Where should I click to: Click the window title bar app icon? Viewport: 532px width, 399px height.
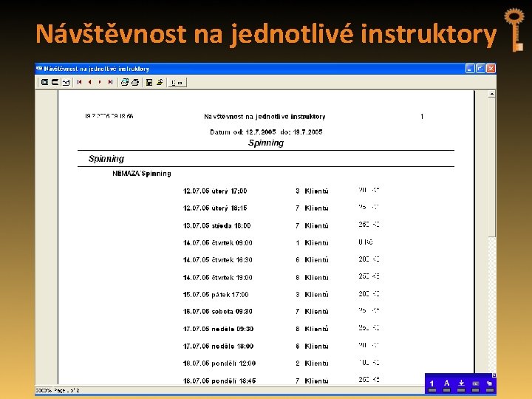pyautogui.click(x=39, y=69)
